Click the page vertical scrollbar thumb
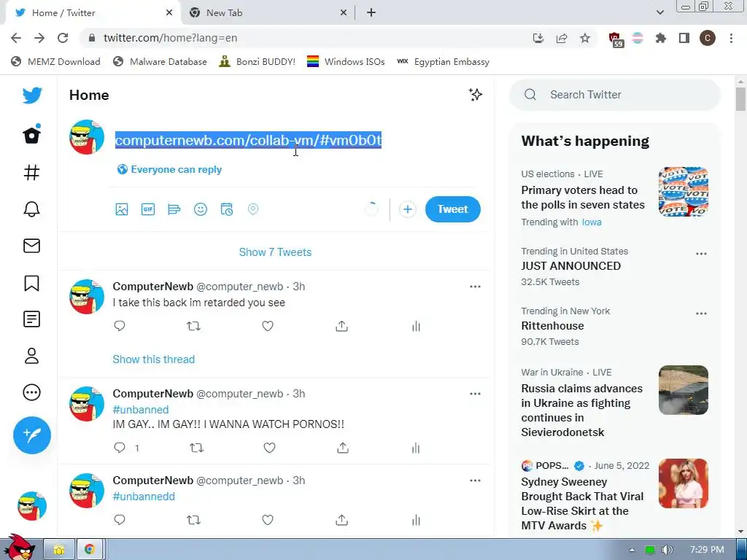This screenshot has height=560, width=747. [740, 99]
